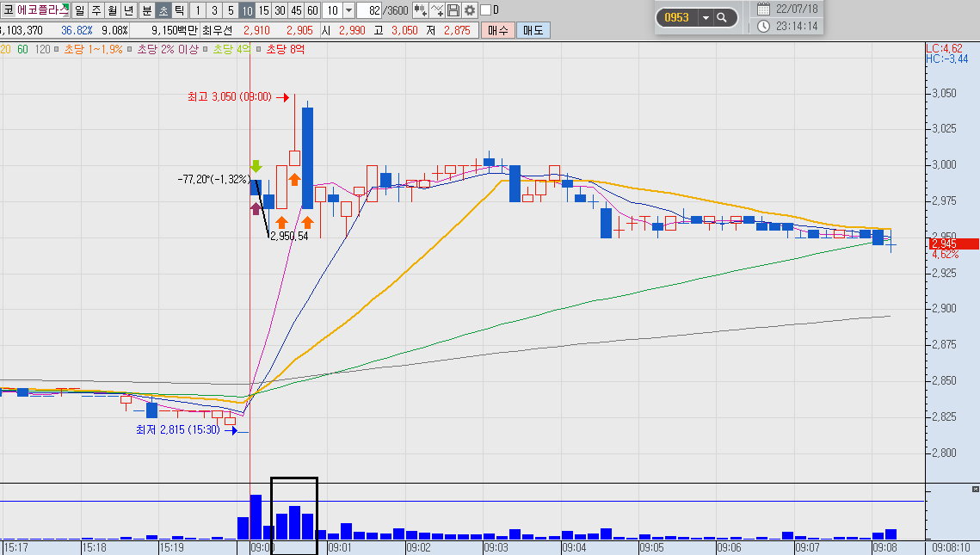
Task: Click the green down arrow marker on chart
Action: pos(256,166)
